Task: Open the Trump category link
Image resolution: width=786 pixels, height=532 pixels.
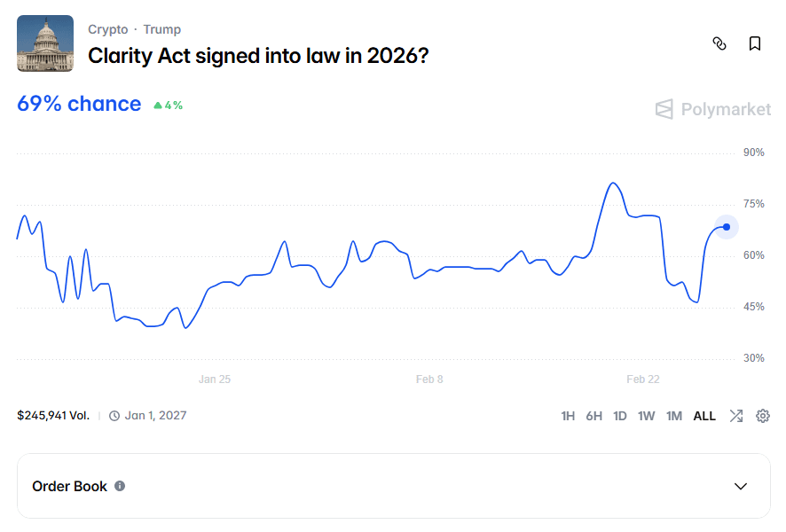Action: (x=161, y=29)
